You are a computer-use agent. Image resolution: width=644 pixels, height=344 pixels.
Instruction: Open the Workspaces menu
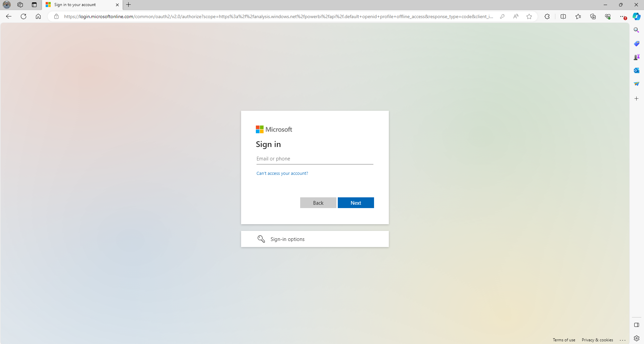tap(20, 5)
